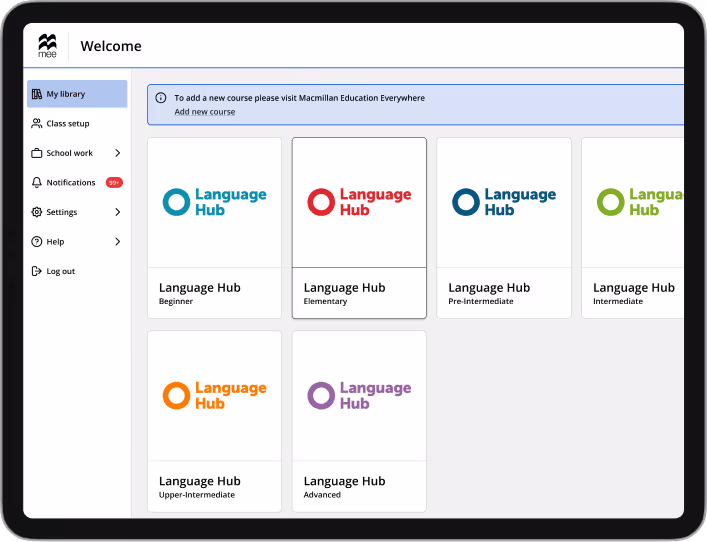Click the Welcome page heading
The height and width of the screenshot is (542, 707).
[x=111, y=46]
